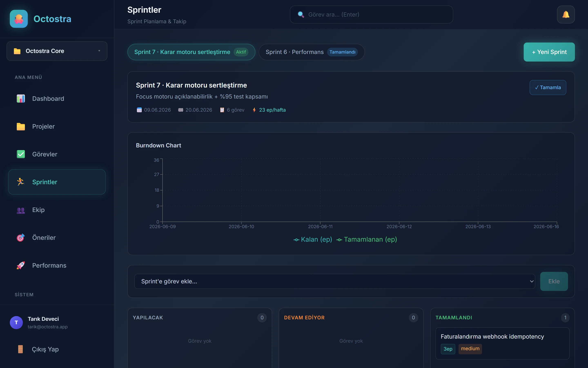Screen dimensions: 588x368
Task: Click the Görevler green checkmark icon
Action: 21,154
